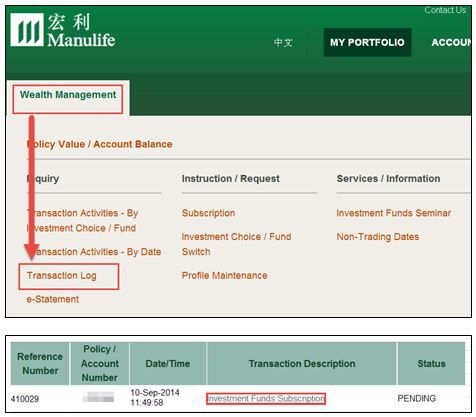
Task: Open the Transaction Log link
Action: [62, 276]
